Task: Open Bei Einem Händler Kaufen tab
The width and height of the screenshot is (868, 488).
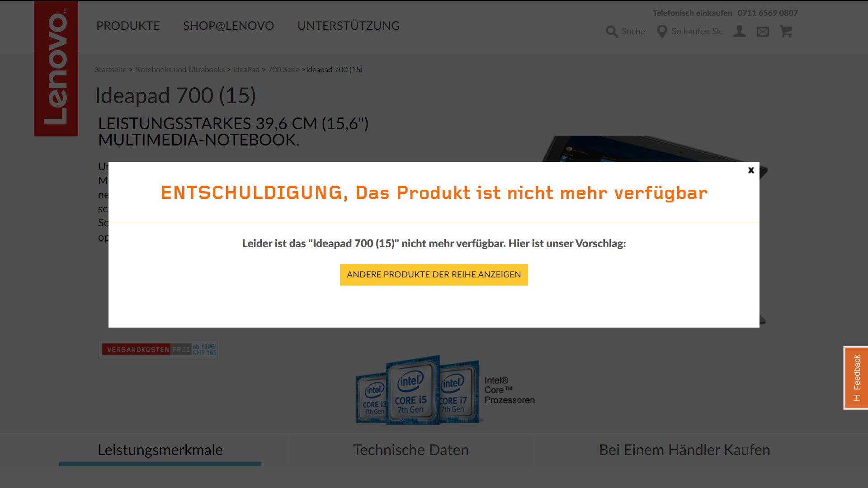Action: [684, 450]
